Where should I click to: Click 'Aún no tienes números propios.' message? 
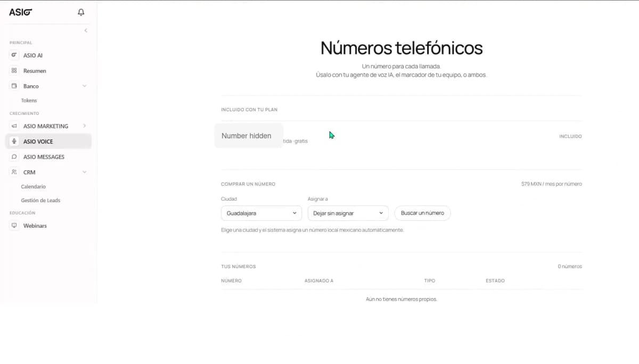click(402, 300)
